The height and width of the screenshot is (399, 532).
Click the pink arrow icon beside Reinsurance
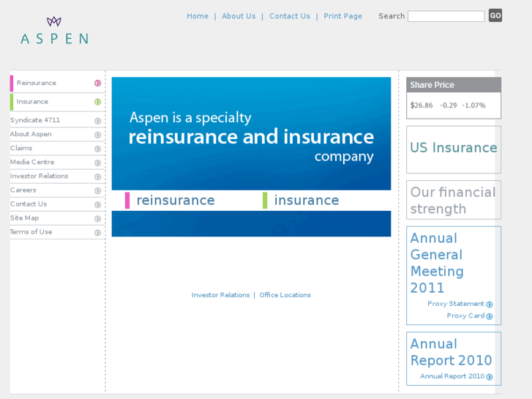[x=98, y=83]
